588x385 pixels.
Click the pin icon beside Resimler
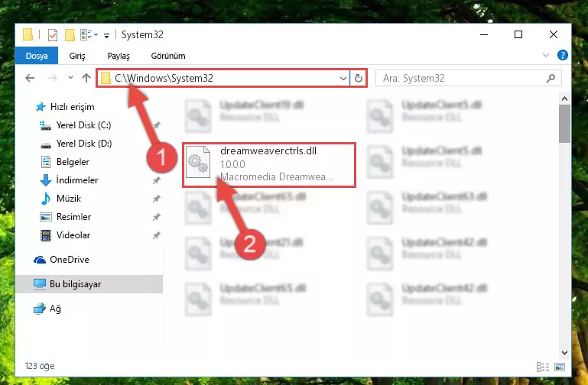[157, 217]
